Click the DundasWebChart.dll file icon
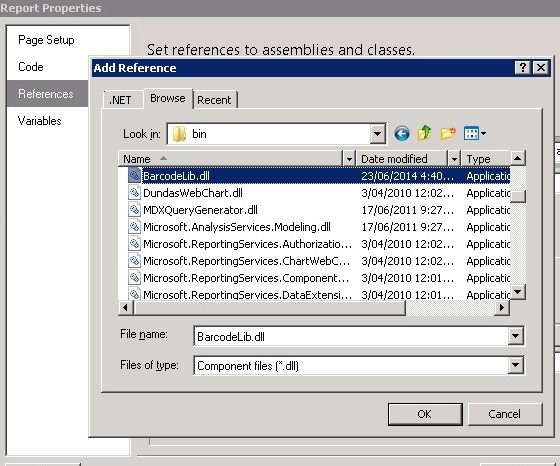560x466 pixels. pyautogui.click(x=134, y=193)
